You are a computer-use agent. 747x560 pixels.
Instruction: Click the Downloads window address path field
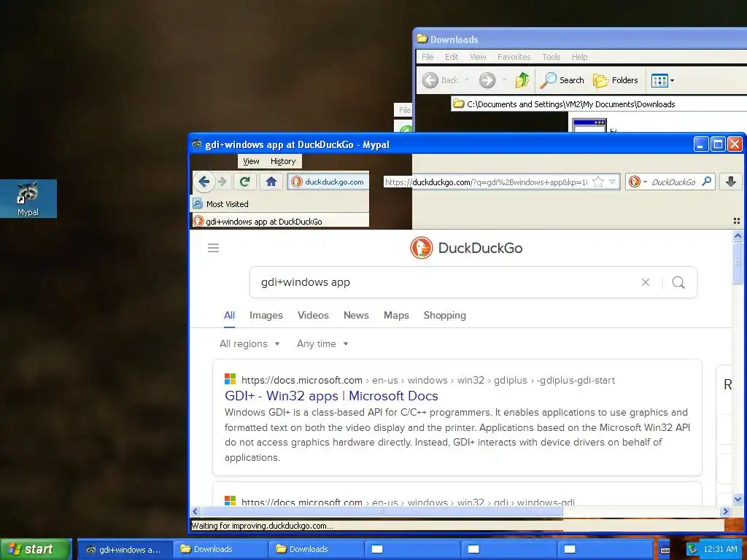click(x=599, y=104)
